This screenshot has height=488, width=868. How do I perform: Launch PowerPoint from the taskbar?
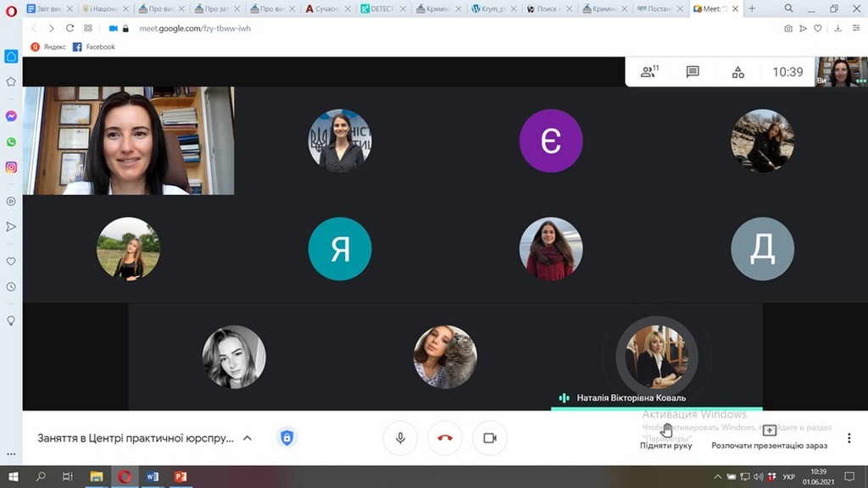coord(180,477)
